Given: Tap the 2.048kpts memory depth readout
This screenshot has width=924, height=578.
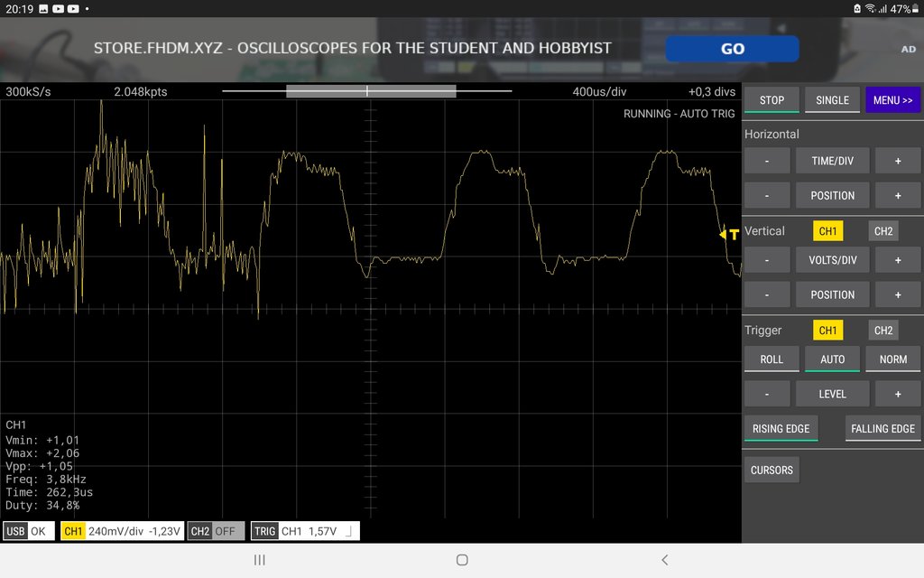Looking at the screenshot, I should [140, 92].
